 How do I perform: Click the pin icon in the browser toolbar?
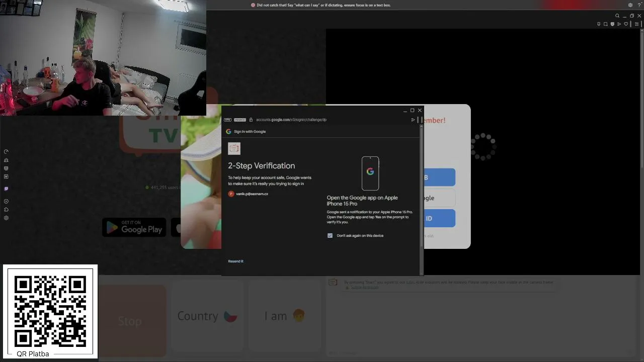pos(599,24)
